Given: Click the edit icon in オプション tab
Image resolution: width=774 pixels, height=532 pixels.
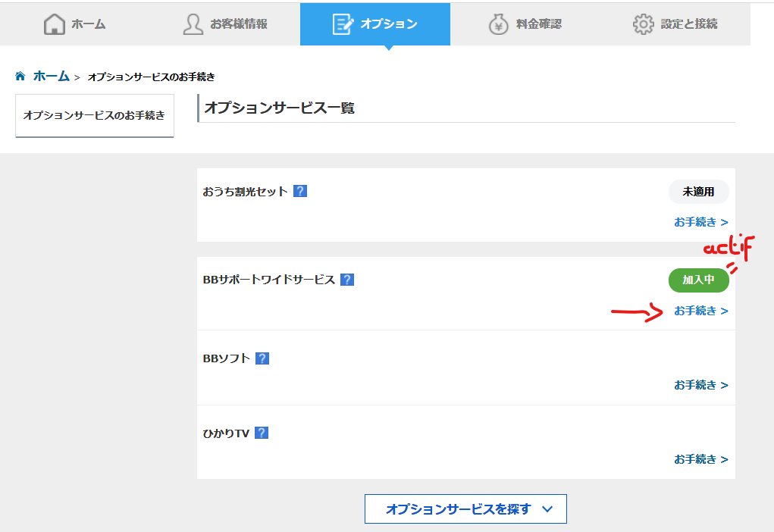Looking at the screenshot, I should point(343,24).
